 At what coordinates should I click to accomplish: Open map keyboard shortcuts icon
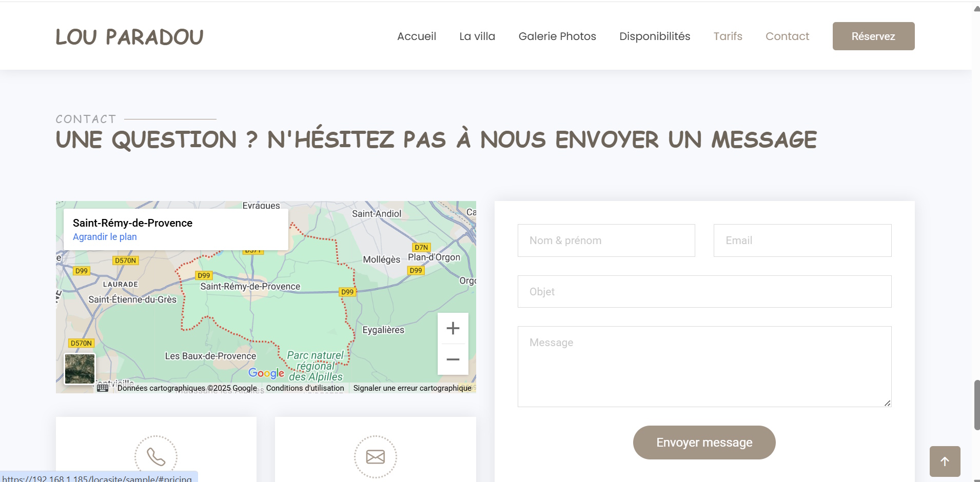pyautogui.click(x=103, y=388)
